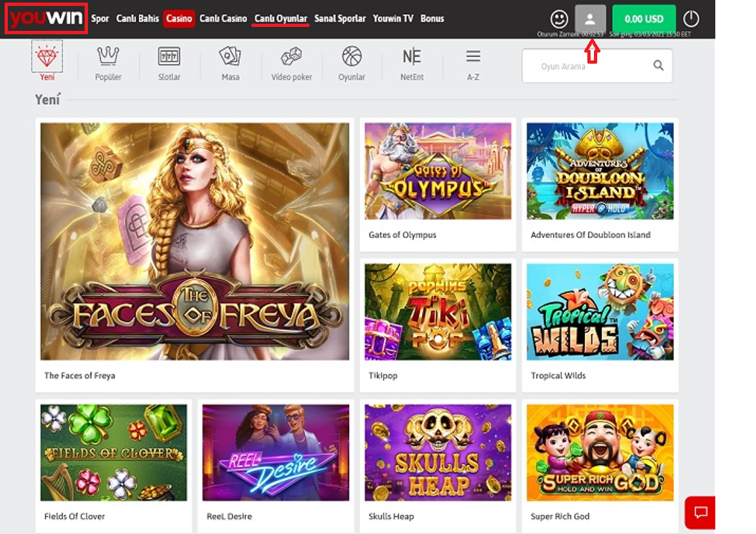Click the search magnifier icon
The height and width of the screenshot is (534, 756).
658,65
